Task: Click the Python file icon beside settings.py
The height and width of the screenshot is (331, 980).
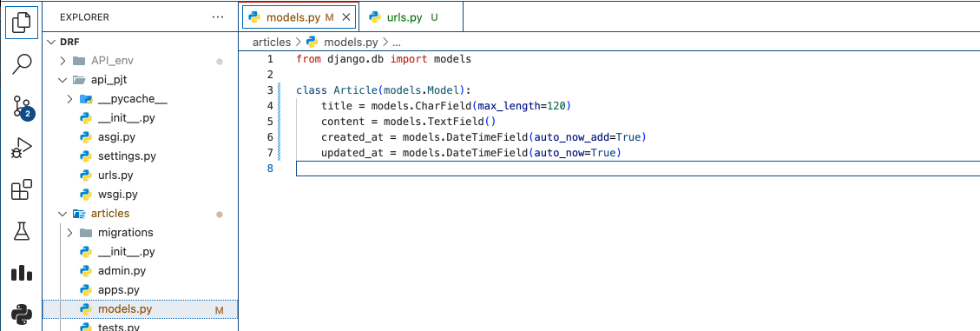Action: click(x=86, y=156)
